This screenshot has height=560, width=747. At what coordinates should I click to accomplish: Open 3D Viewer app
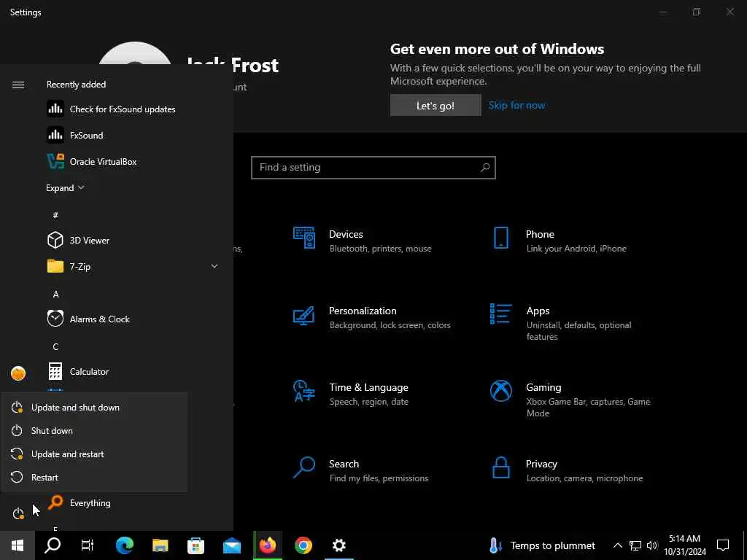90,241
